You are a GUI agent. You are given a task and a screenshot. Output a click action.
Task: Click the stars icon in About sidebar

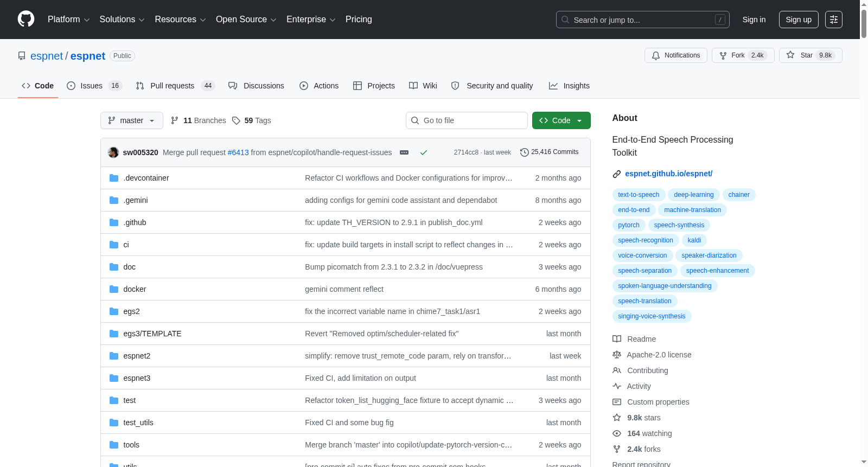coord(617,418)
